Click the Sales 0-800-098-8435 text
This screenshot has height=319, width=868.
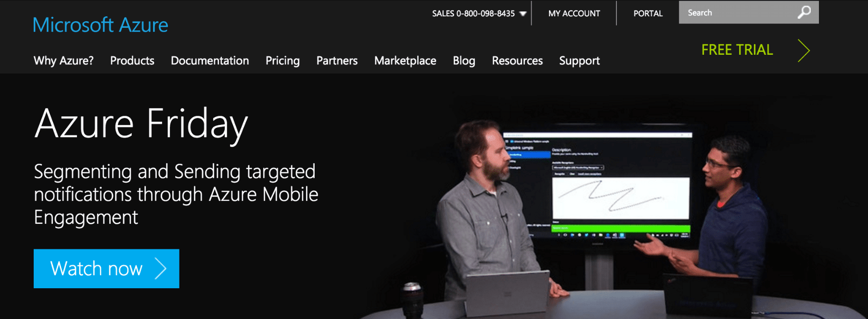(x=473, y=13)
